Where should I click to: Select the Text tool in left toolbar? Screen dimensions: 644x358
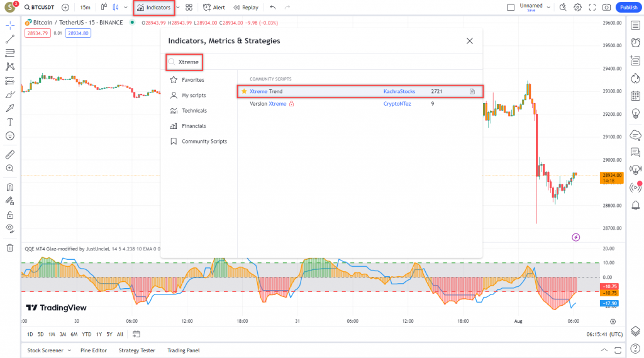coord(9,121)
